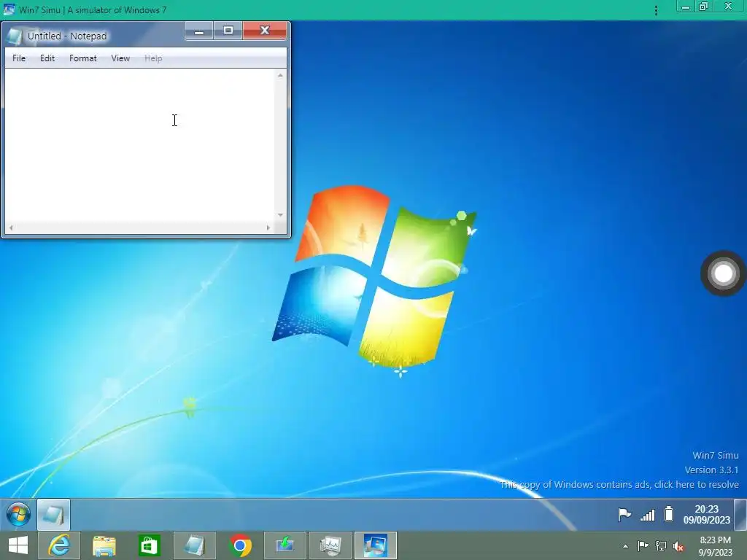Click the network signal bars icon
The width and height of the screenshot is (747, 560).
(647, 515)
